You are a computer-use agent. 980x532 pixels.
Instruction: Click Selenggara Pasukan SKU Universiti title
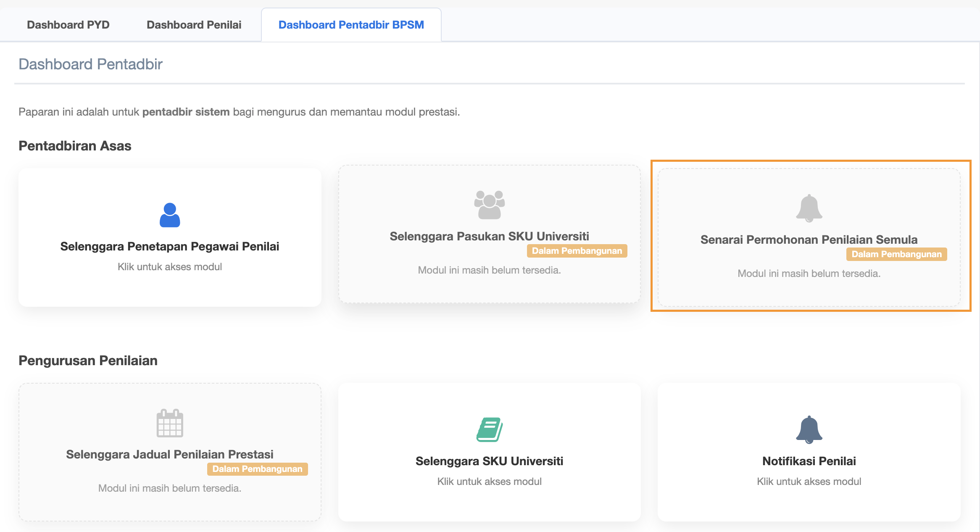489,236
